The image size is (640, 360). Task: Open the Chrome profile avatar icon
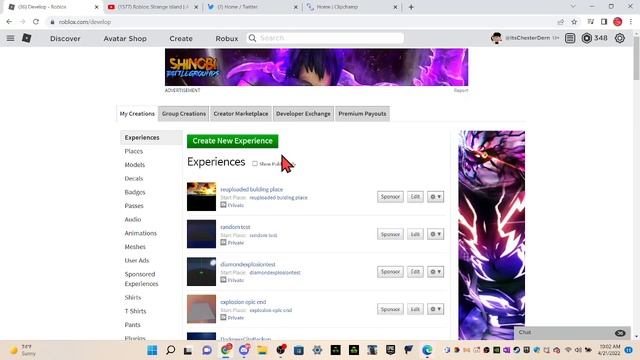click(618, 22)
